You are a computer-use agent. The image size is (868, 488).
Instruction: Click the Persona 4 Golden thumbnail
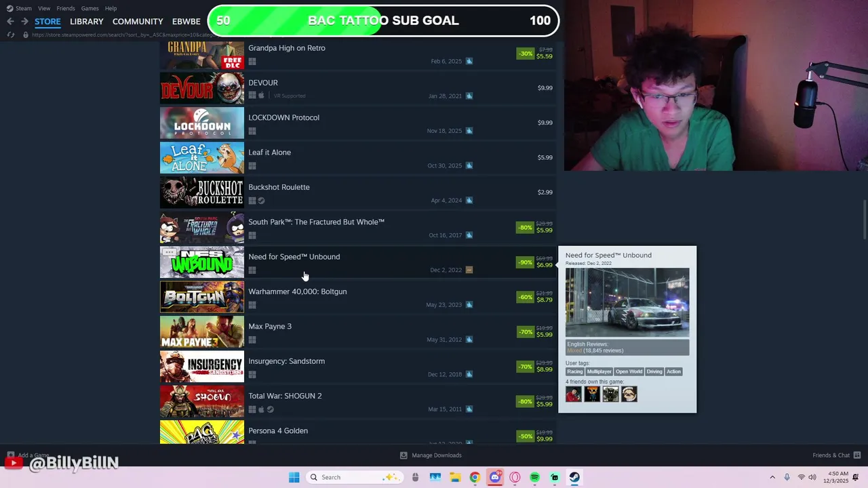point(202,432)
